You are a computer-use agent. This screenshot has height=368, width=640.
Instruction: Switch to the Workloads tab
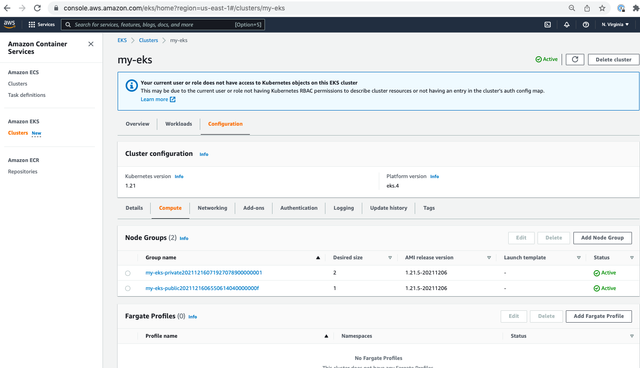point(178,124)
